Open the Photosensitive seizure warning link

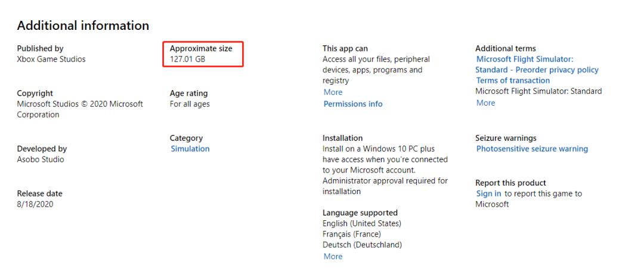pos(532,149)
